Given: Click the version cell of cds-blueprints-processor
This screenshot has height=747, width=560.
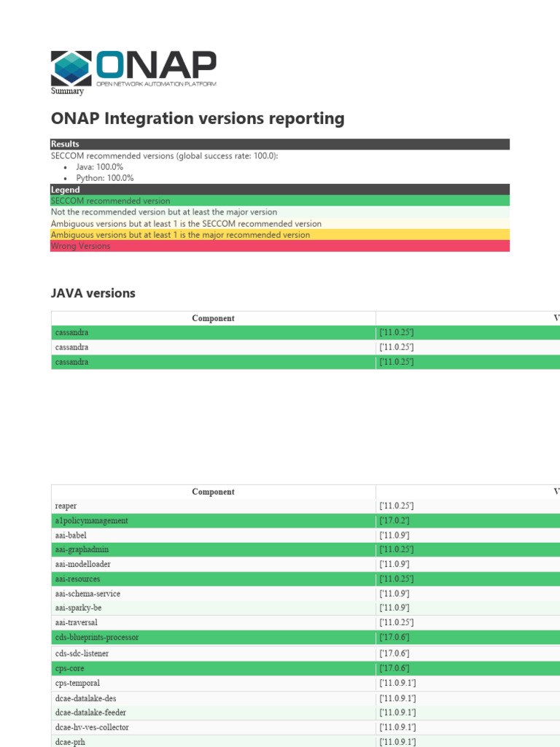Looking at the screenshot, I should (x=467, y=638).
